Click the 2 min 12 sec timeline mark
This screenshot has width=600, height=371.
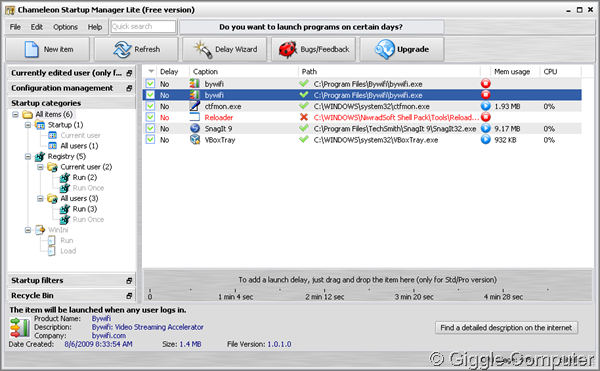click(x=324, y=296)
